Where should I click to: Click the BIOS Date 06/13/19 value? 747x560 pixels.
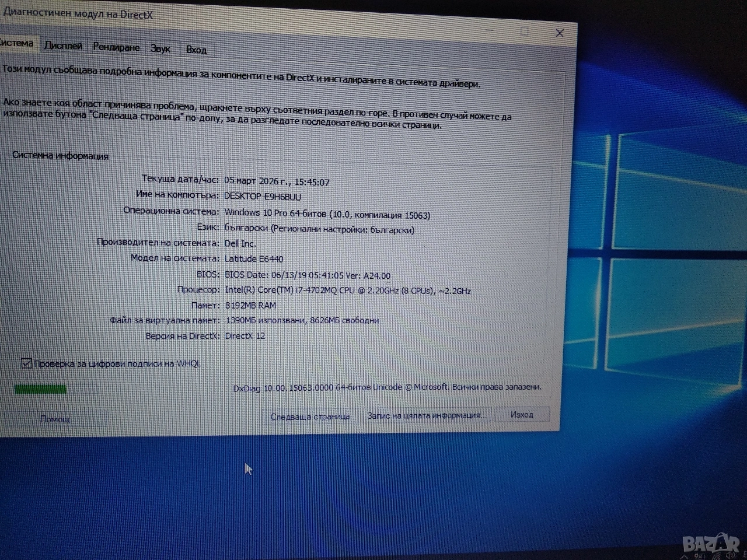[x=308, y=275]
